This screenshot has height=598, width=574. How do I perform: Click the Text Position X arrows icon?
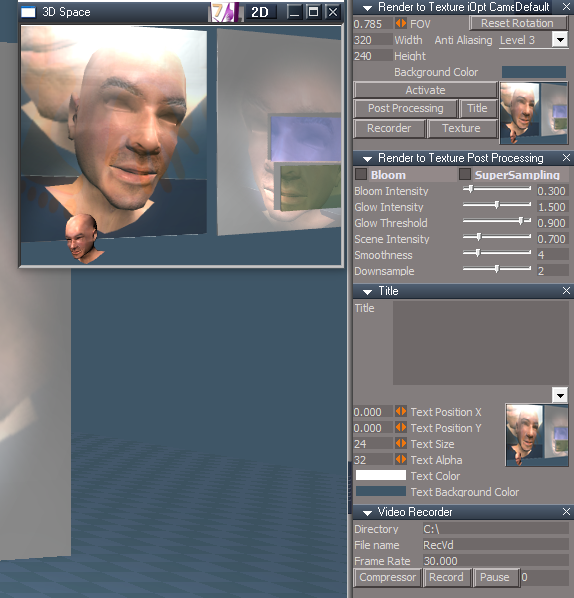tap(400, 412)
